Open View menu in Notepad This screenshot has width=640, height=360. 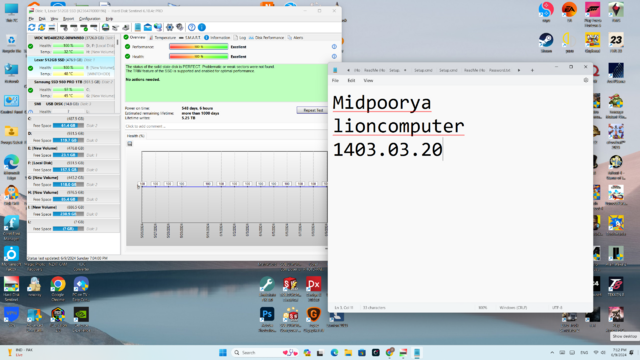[368, 80]
